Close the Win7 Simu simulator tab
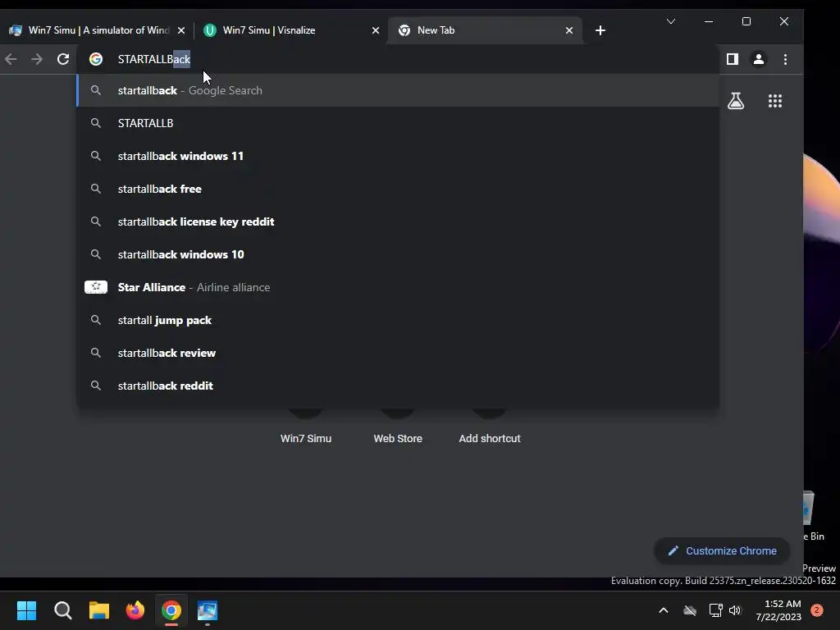The width and height of the screenshot is (840, 630). [x=181, y=30]
